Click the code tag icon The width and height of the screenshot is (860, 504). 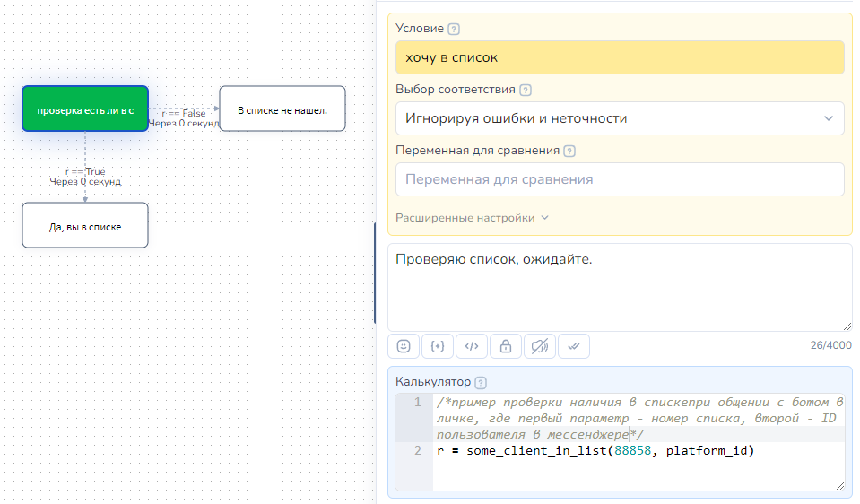pos(472,345)
